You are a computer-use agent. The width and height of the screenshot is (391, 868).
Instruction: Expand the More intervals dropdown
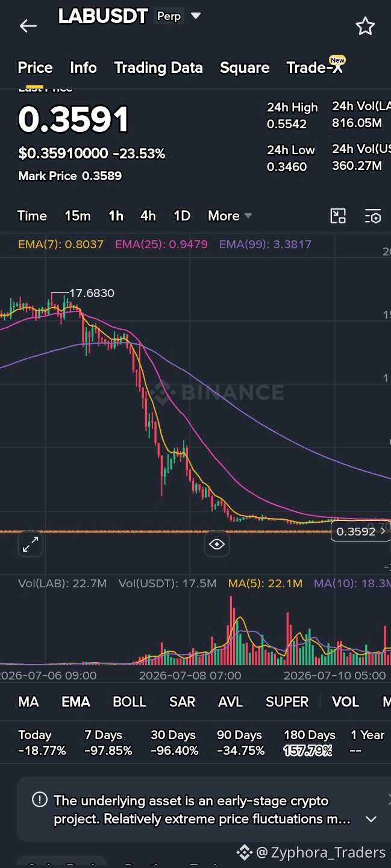[x=230, y=216]
